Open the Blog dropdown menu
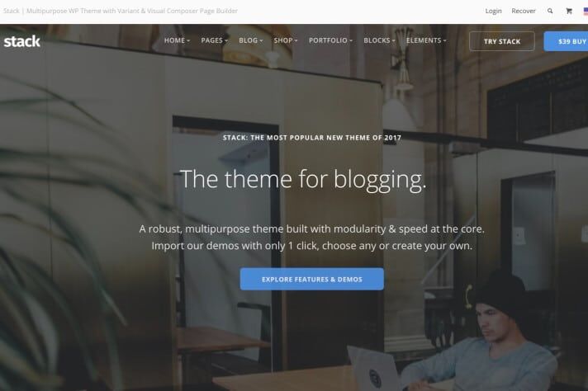The width and height of the screenshot is (588, 391). click(x=251, y=40)
